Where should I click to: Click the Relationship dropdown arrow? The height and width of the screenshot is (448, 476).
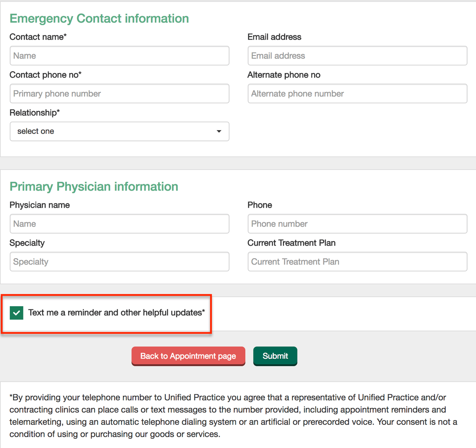click(219, 131)
